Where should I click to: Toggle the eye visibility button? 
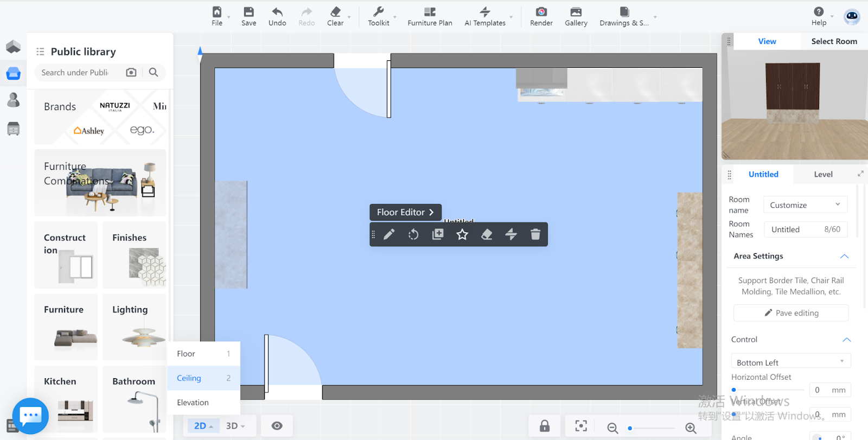coord(277,426)
